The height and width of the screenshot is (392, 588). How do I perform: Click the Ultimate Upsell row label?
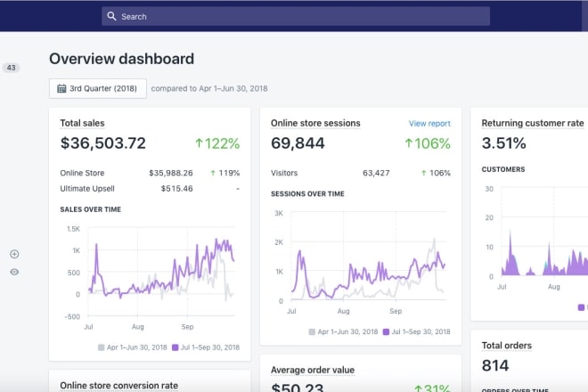[87, 189]
